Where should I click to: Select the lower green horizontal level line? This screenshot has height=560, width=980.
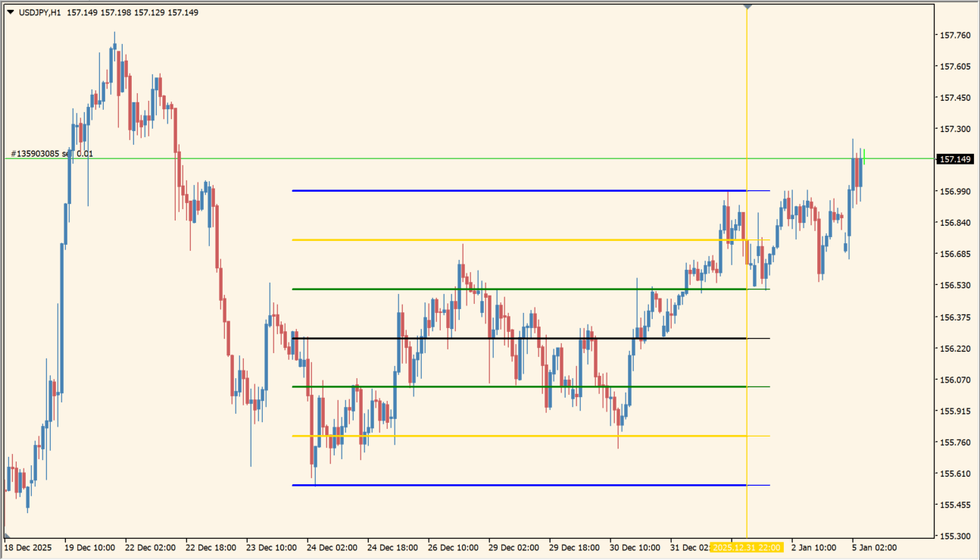tap(515, 386)
